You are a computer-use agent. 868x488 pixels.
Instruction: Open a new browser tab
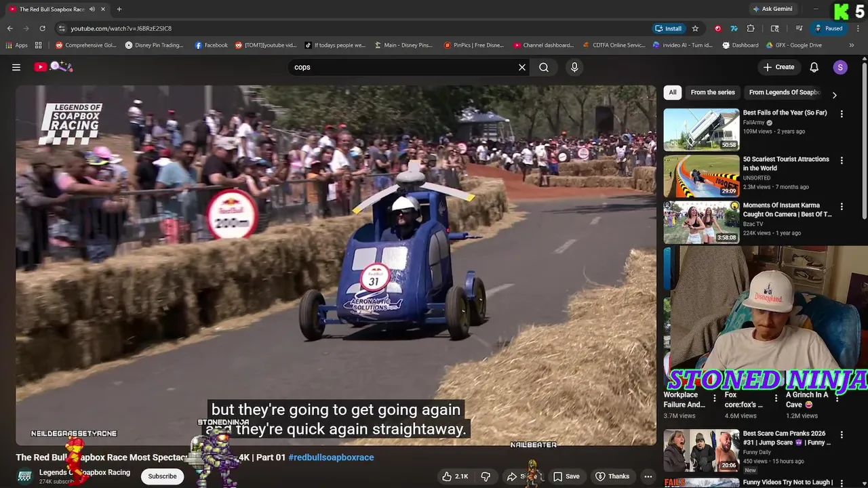119,9
